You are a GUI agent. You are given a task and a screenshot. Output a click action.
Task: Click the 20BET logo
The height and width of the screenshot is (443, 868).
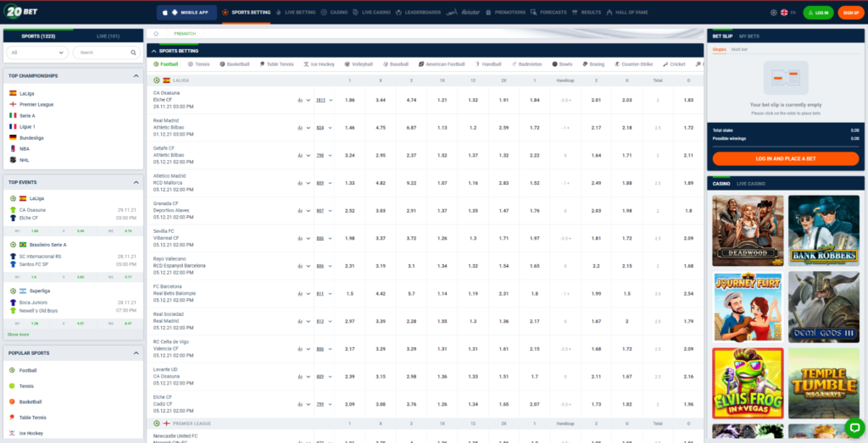[20, 12]
